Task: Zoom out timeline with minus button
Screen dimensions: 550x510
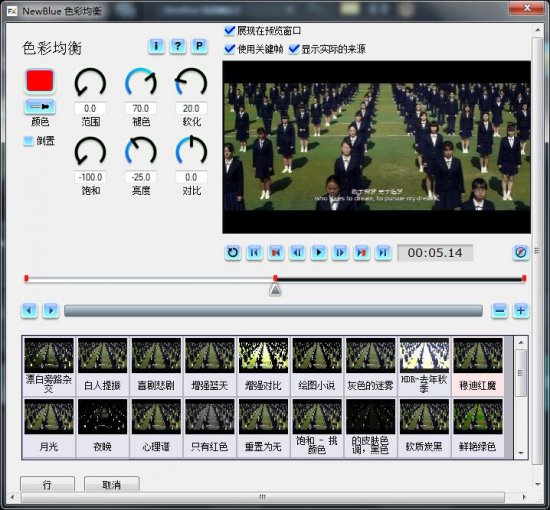Action: pos(499,310)
